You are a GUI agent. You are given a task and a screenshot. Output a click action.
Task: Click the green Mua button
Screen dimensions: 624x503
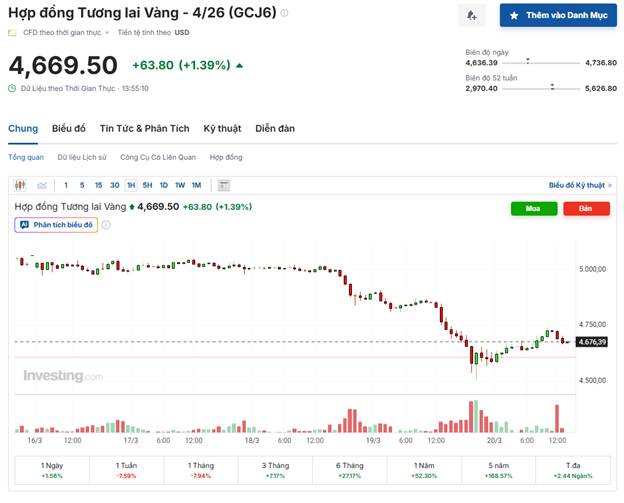point(534,209)
